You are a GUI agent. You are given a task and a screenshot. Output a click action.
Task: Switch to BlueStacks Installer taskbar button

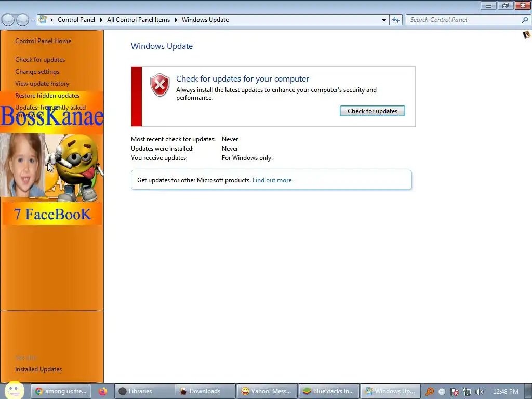point(329,391)
